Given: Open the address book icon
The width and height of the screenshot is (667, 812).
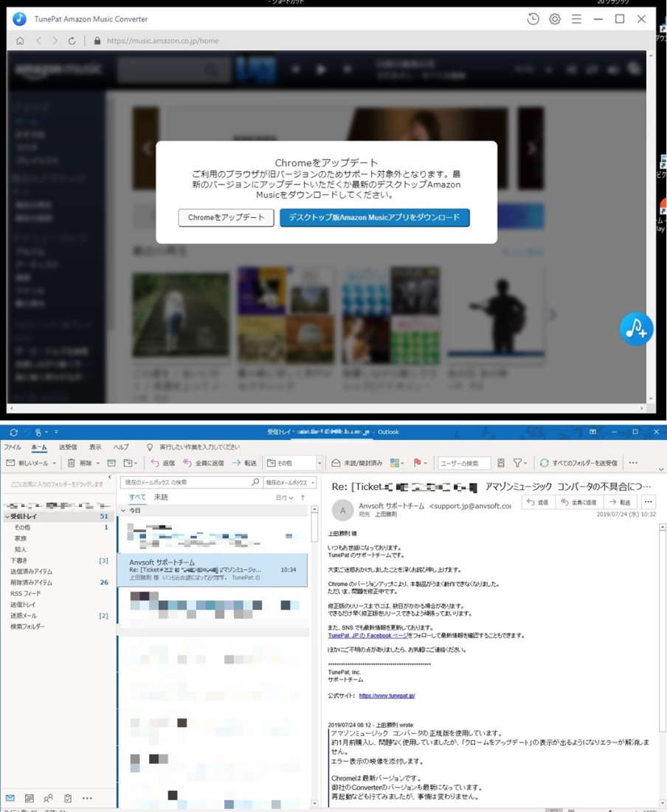Looking at the screenshot, I should (501, 463).
